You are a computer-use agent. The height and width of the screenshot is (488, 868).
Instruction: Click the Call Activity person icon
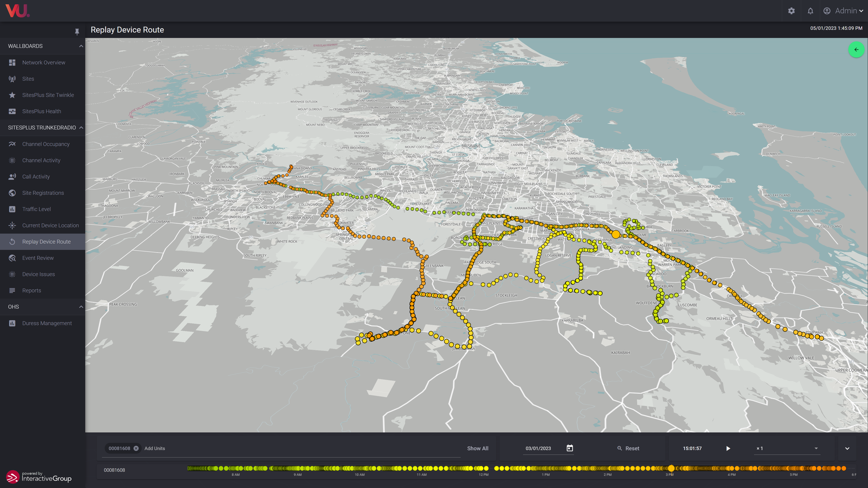(x=12, y=176)
